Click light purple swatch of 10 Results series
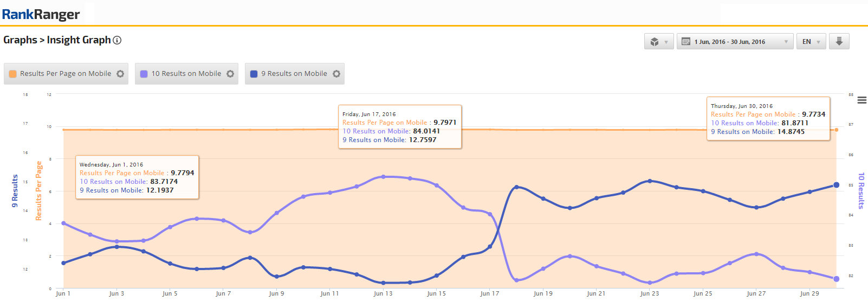Image resolution: width=868 pixels, height=301 pixels. click(144, 74)
